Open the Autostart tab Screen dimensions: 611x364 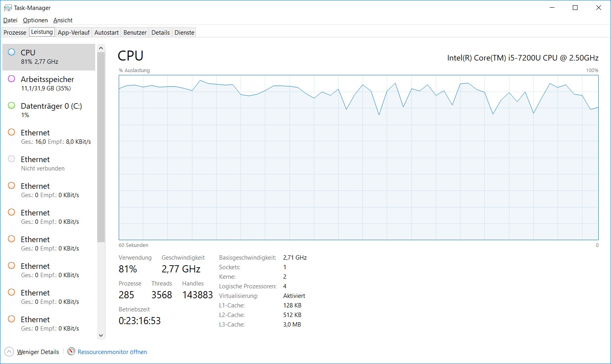(x=106, y=33)
